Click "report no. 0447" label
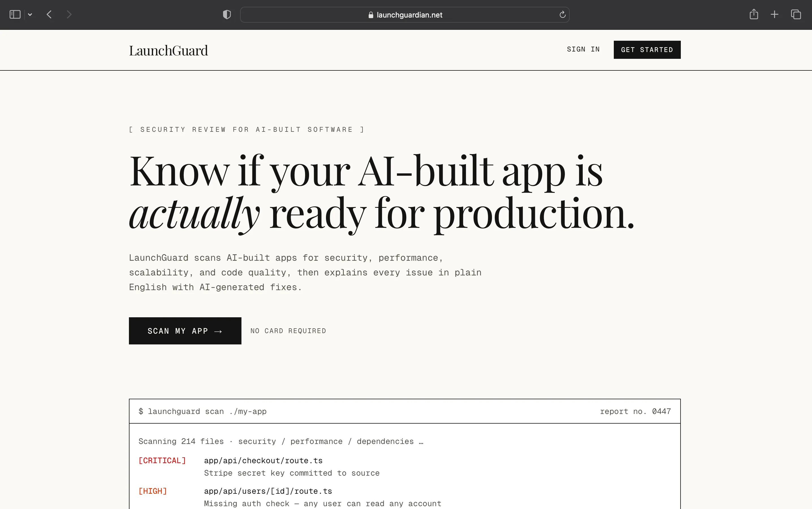 pos(635,411)
